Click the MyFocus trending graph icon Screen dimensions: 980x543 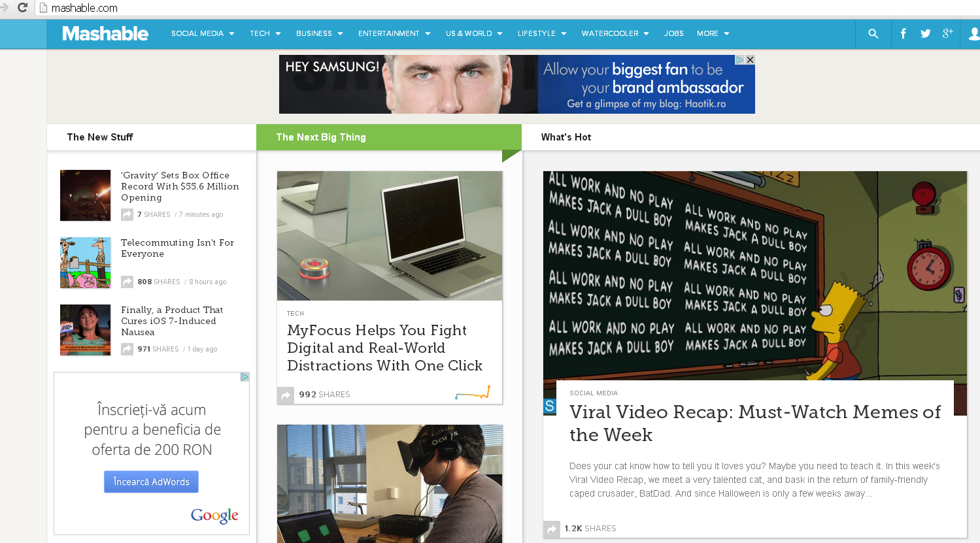tap(473, 393)
